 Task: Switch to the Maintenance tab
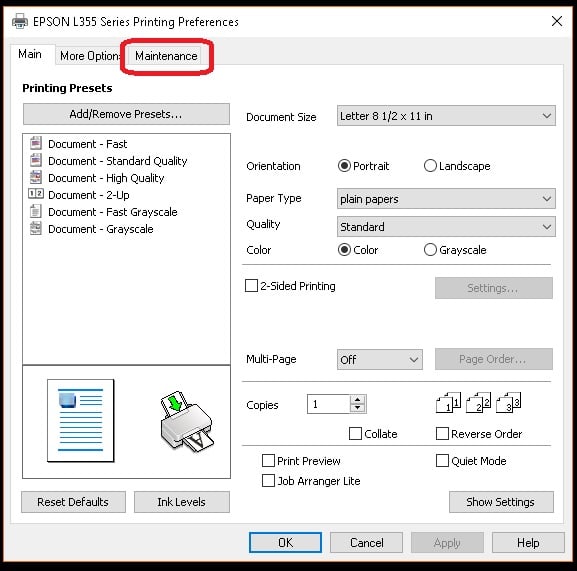[x=166, y=56]
